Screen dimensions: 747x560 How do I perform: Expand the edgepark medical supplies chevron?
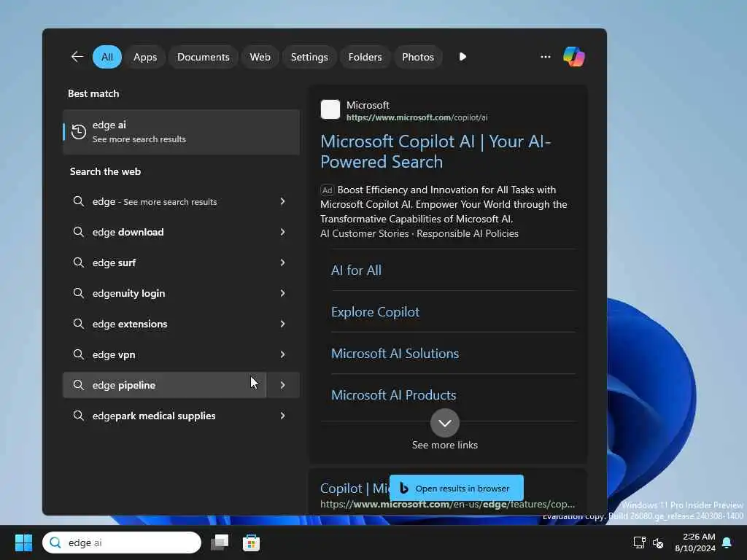point(282,416)
